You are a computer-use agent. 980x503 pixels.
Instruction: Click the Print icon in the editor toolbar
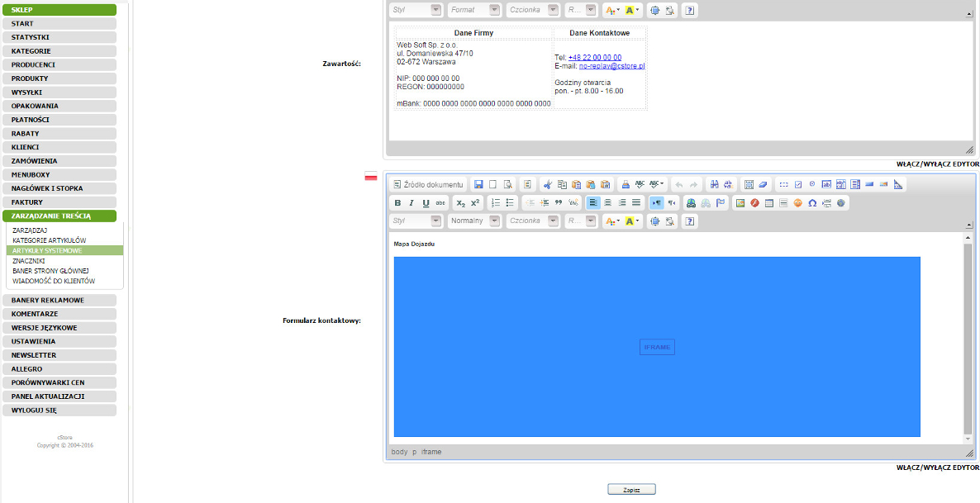(626, 185)
